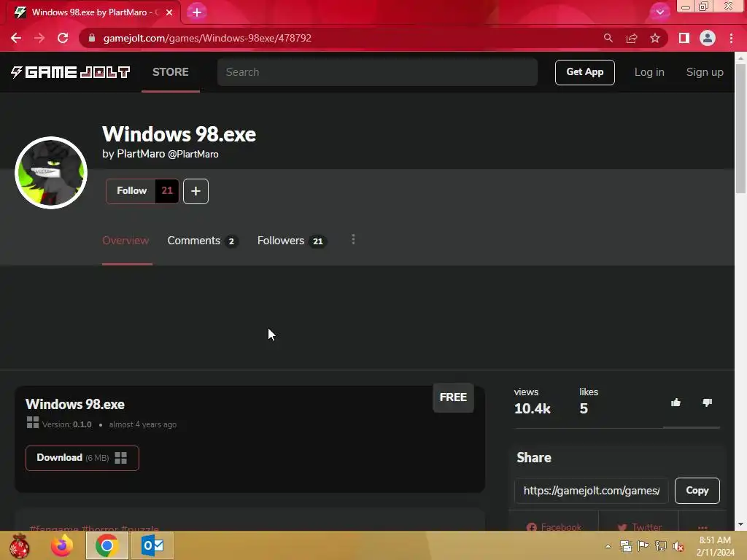
Task: Dislike the game with thumbs down
Action: click(707, 402)
